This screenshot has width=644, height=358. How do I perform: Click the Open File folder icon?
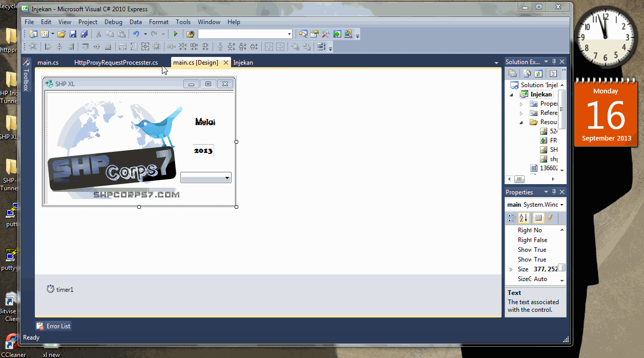[61, 34]
